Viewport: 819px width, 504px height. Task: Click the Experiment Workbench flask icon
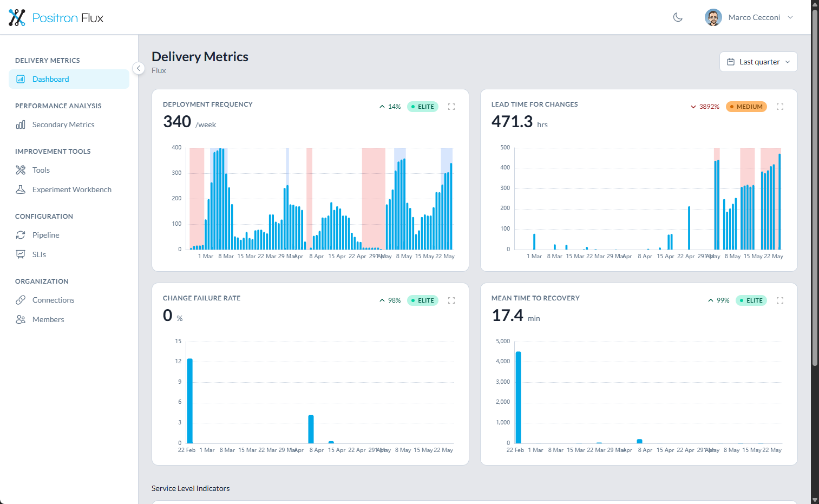coord(21,189)
